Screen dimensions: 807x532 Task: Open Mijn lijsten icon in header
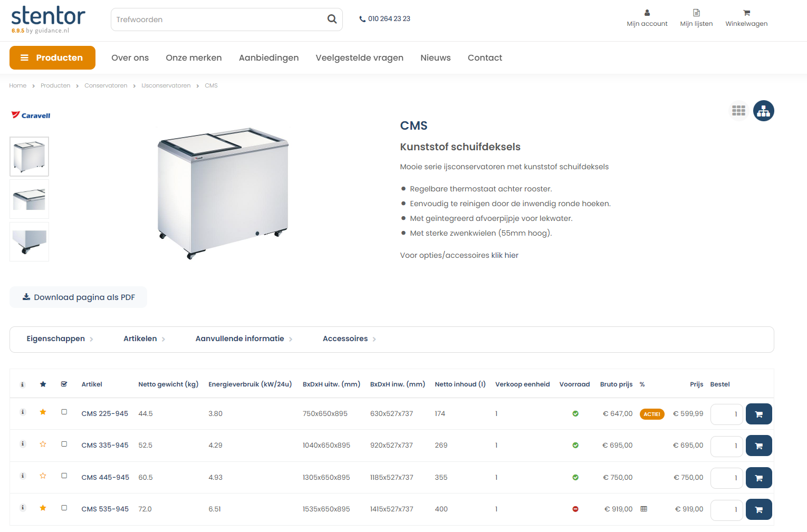pyautogui.click(x=696, y=13)
